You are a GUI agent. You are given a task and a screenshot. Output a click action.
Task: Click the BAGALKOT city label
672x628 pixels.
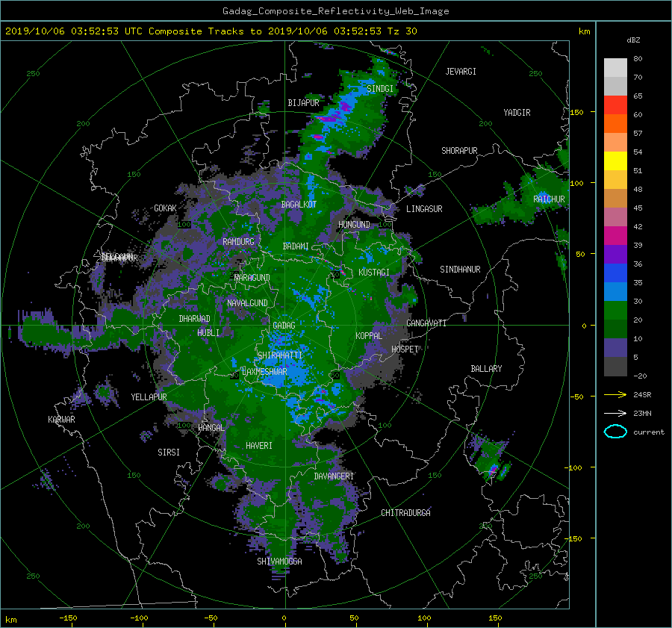(299, 205)
